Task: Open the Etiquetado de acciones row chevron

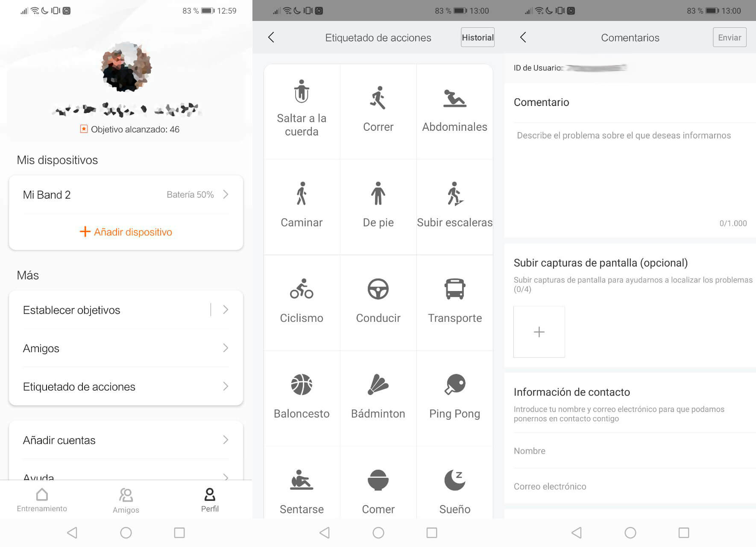Action: [226, 386]
